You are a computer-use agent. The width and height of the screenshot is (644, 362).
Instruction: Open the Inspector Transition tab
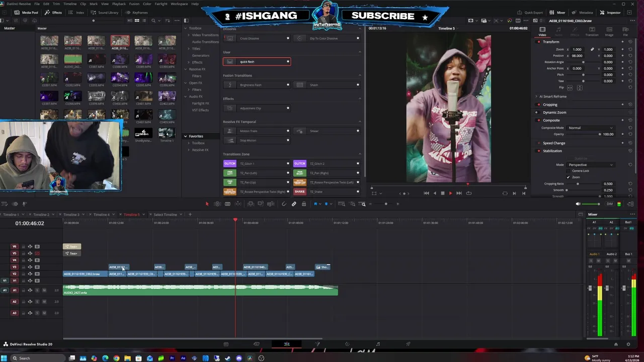(592, 31)
